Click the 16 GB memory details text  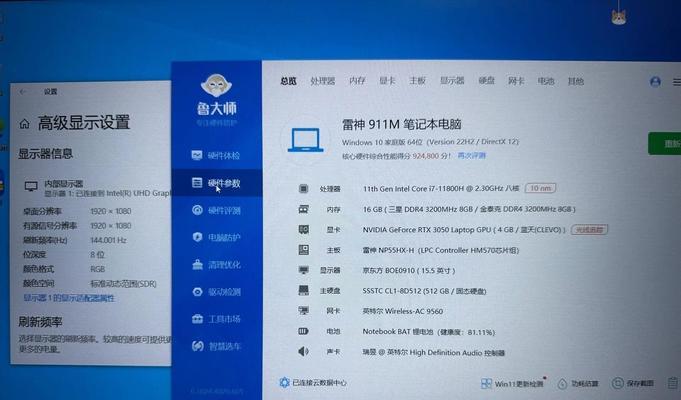click(469, 209)
